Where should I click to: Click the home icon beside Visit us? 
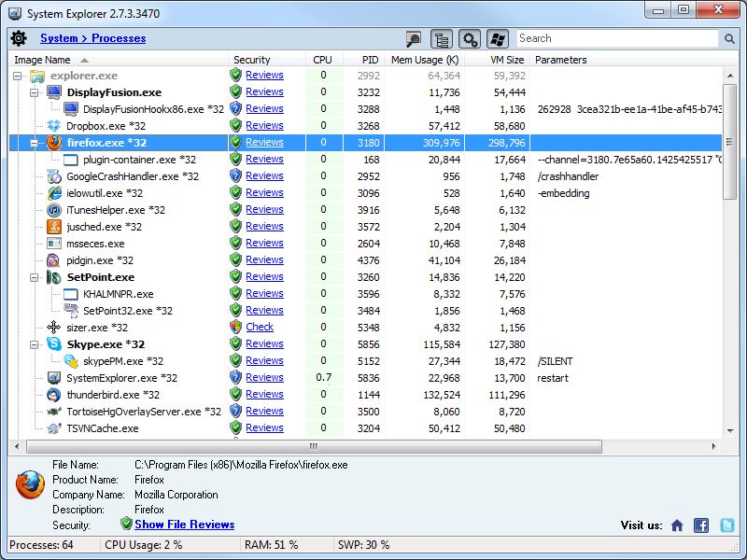tap(677, 525)
